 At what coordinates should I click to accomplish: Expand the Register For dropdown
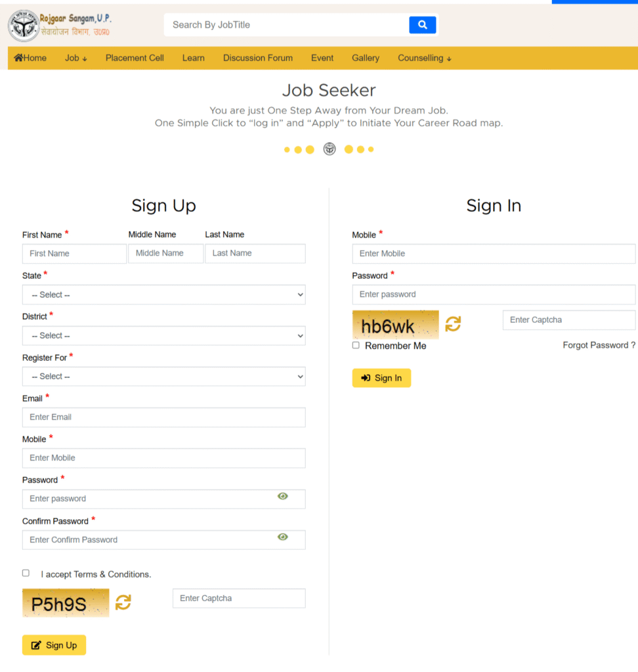[x=163, y=376]
